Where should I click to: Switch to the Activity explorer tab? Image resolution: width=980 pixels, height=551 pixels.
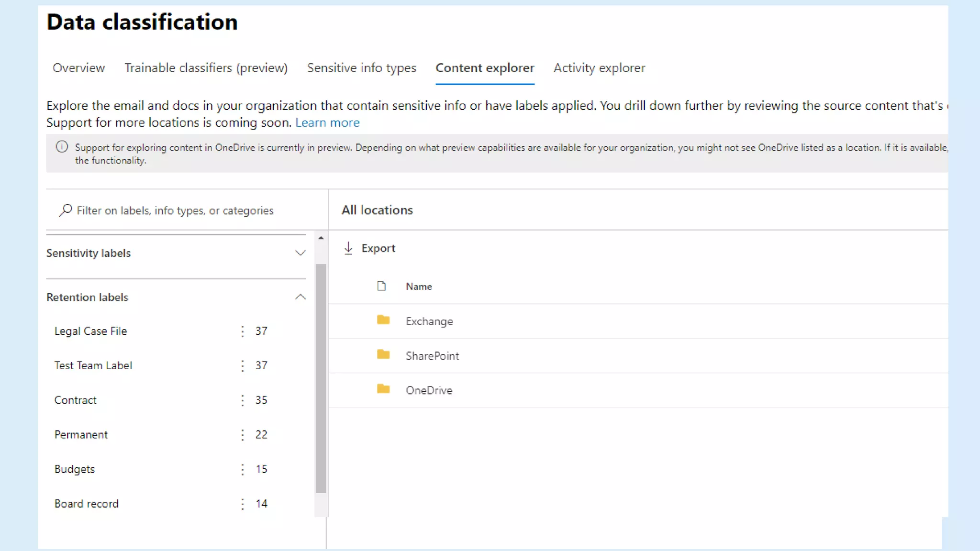click(x=599, y=68)
